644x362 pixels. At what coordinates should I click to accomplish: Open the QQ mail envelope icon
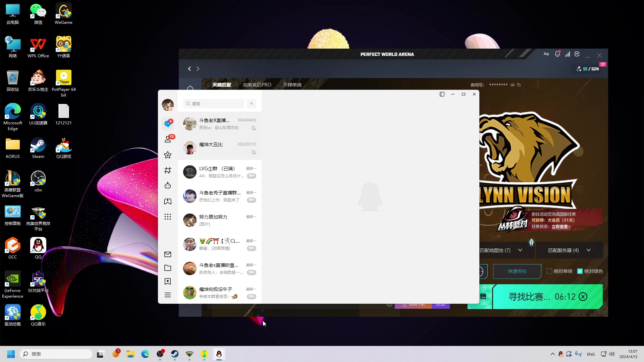pyautogui.click(x=168, y=254)
